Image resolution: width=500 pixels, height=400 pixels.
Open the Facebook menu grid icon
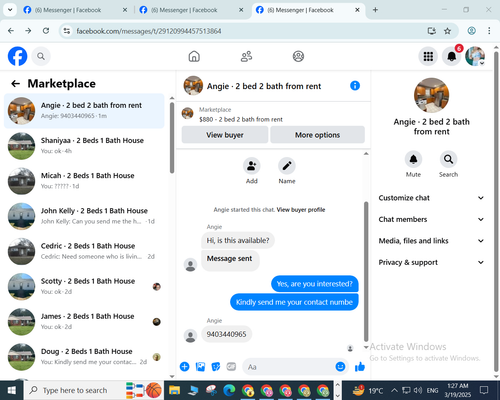click(428, 56)
